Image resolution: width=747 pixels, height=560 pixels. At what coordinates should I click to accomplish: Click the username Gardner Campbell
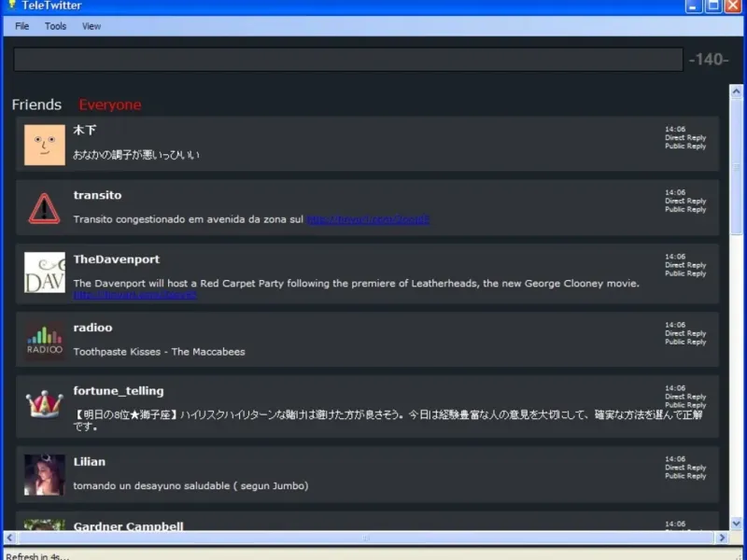click(128, 526)
